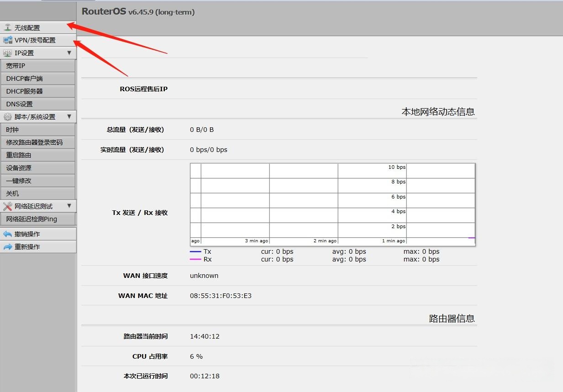Click the IP设置 monitor icon

(7, 53)
